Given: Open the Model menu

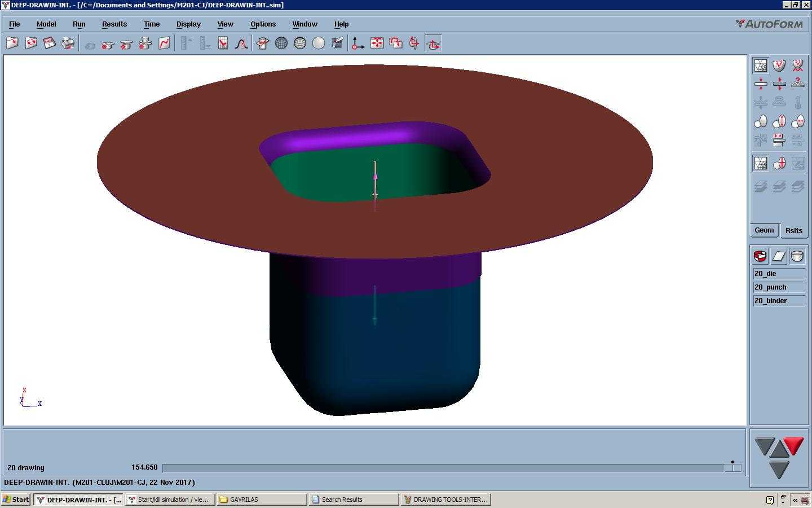Looking at the screenshot, I should pyautogui.click(x=46, y=24).
